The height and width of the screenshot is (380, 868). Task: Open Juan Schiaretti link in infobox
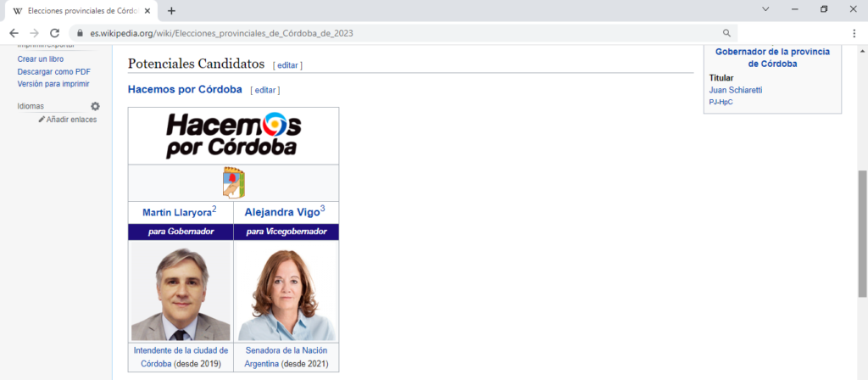click(x=736, y=90)
